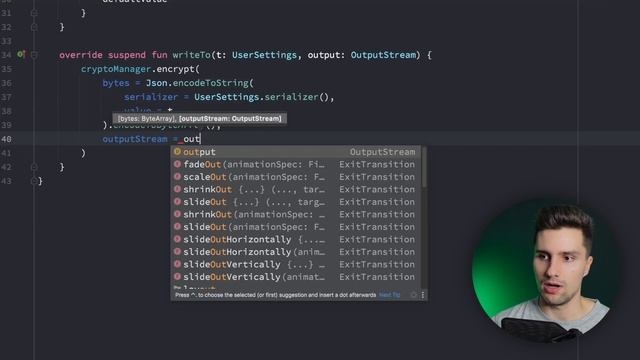The image size is (640, 360).
Task: Choose the fadeOut(animationSpec) suggestion
Action: [x=297, y=164]
